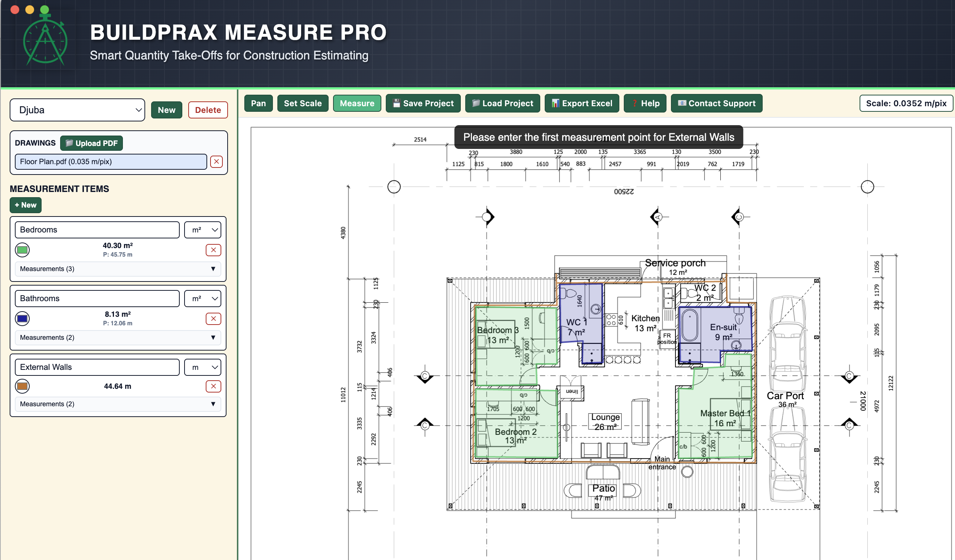
Task: Enable the Measure tool
Action: pos(356,103)
